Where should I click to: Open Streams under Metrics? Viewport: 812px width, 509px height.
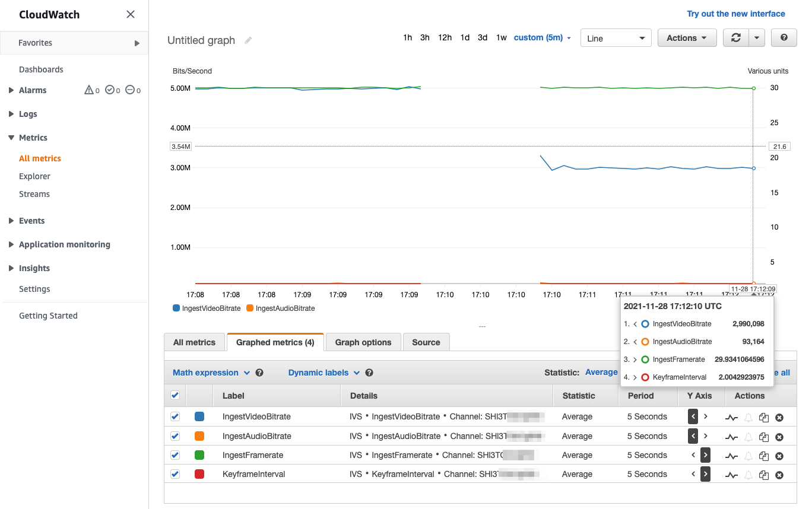(x=34, y=194)
